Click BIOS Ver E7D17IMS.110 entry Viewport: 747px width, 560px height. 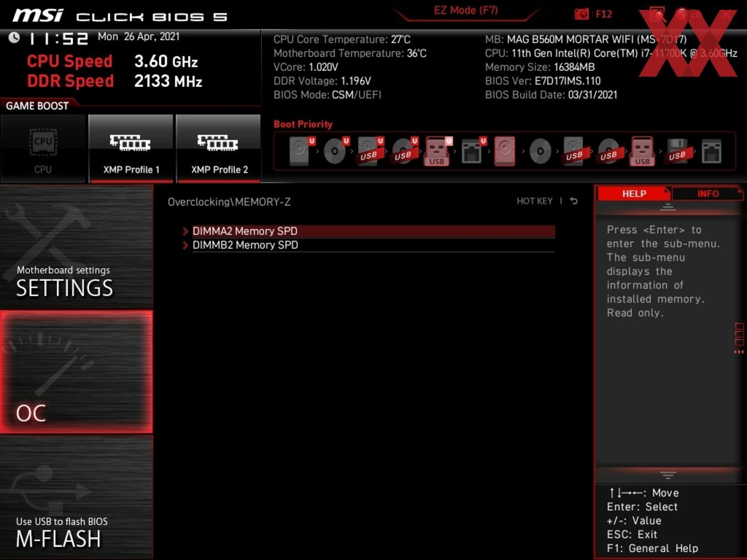point(543,81)
